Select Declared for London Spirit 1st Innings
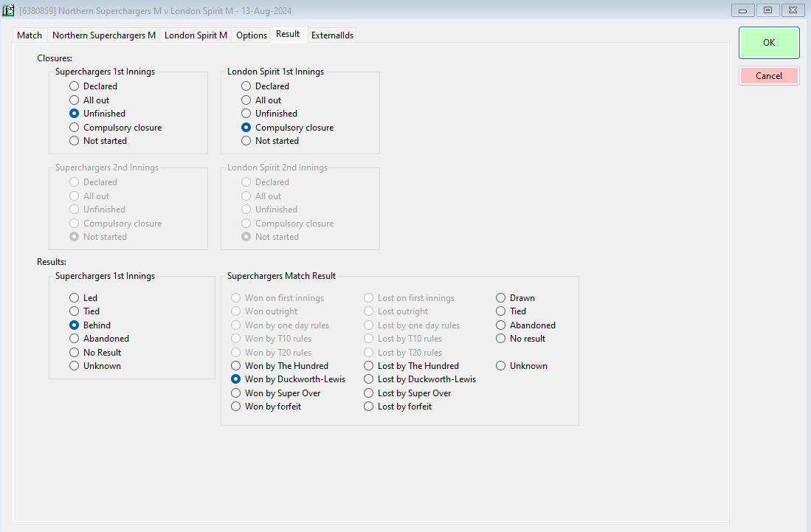This screenshot has height=532, width=811. point(265,86)
